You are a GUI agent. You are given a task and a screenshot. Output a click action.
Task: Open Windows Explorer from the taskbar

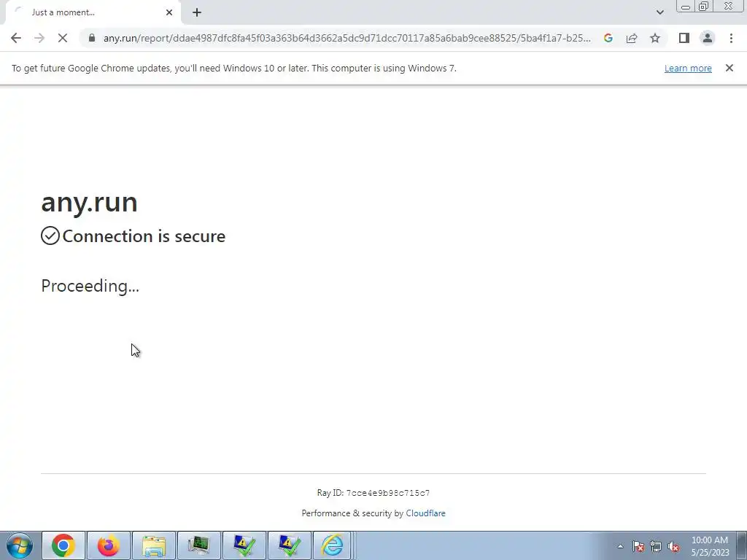click(154, 545)
